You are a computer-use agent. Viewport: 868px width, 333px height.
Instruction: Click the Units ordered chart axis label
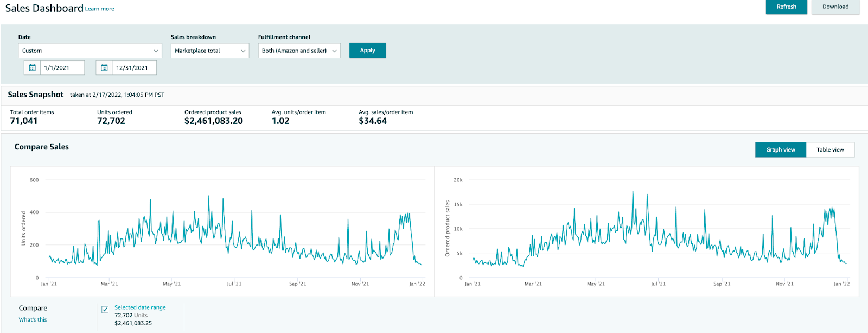(23, 228)
